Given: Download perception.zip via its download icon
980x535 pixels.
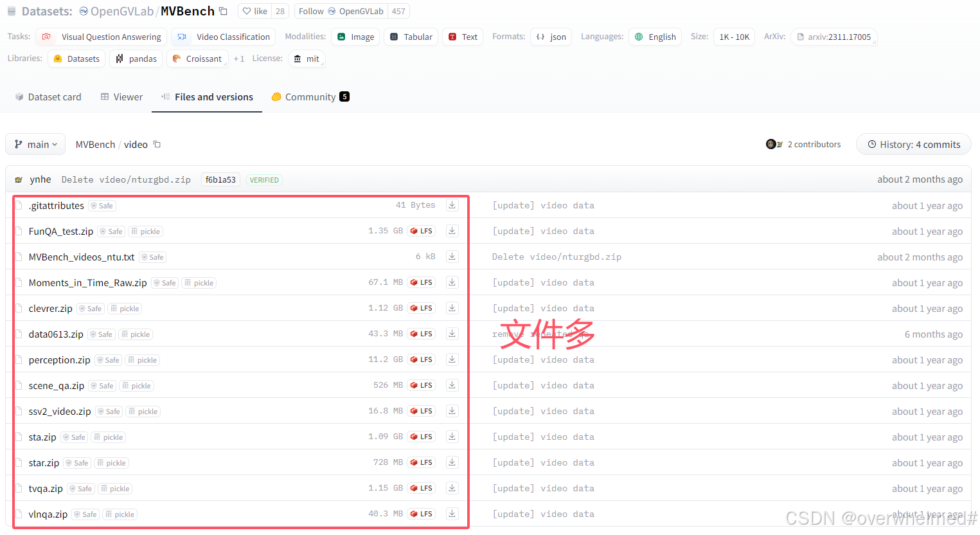Looking at the screenshot, I should 452,359.
